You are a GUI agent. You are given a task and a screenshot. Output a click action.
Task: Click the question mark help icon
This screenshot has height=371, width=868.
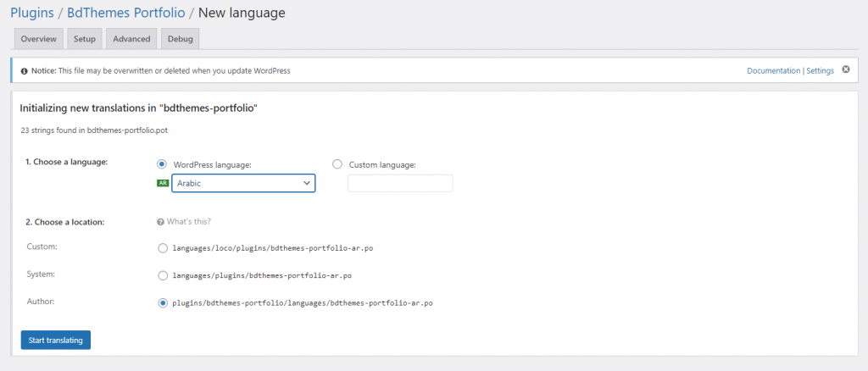(x=160, y=222)
